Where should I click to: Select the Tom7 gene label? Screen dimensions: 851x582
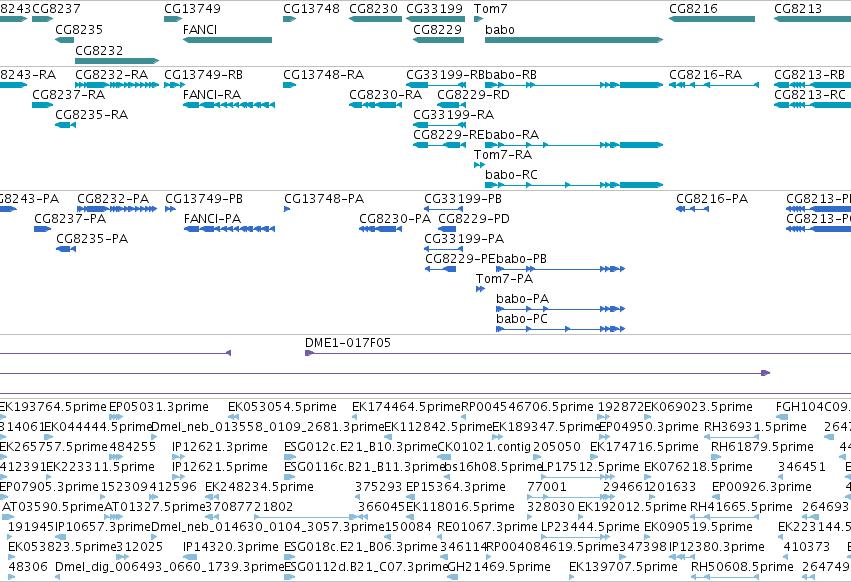[491, 9]
